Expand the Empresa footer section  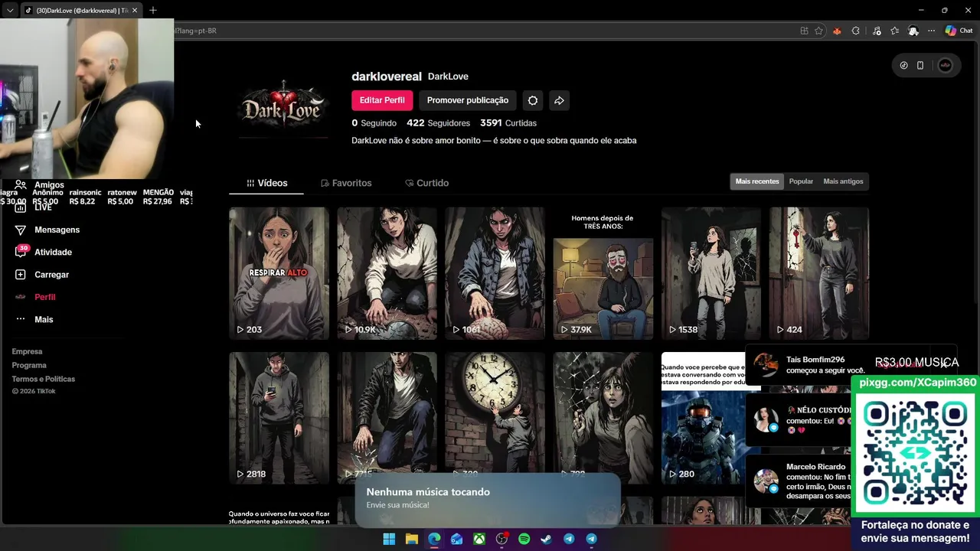pos(27,351)
